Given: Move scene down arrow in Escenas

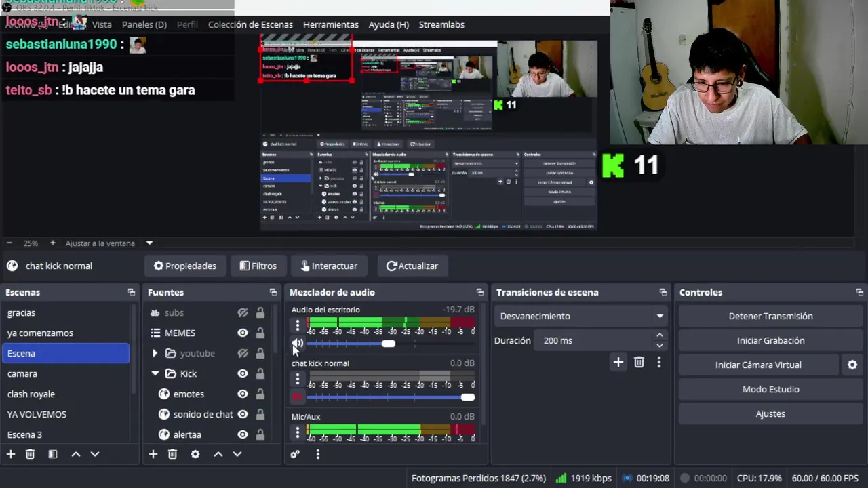Looking at the screenshot, I should point(95,454).
